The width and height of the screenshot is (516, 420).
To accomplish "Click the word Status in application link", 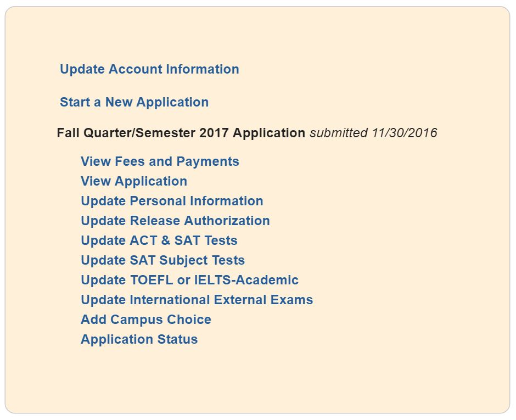I will (177, 339).
